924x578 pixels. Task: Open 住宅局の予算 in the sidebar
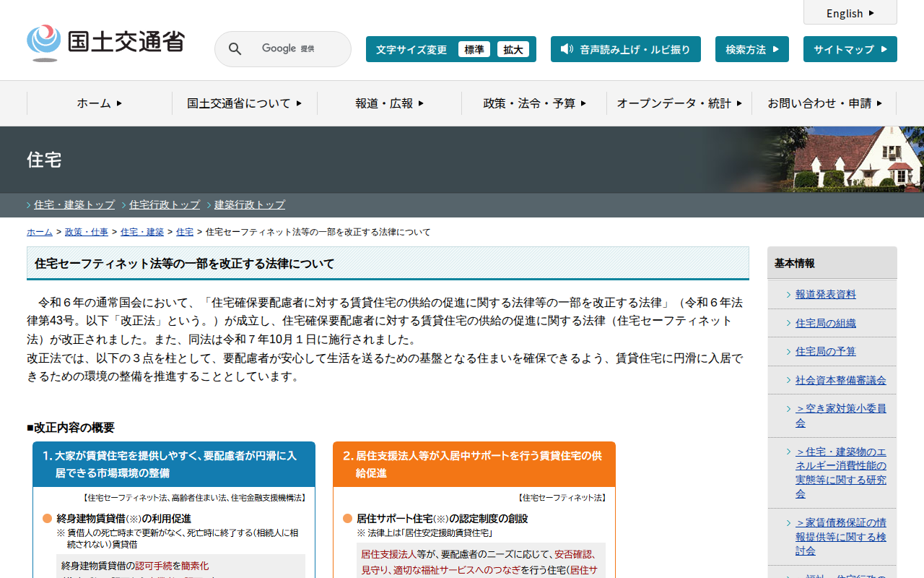(x=826, y=351)
